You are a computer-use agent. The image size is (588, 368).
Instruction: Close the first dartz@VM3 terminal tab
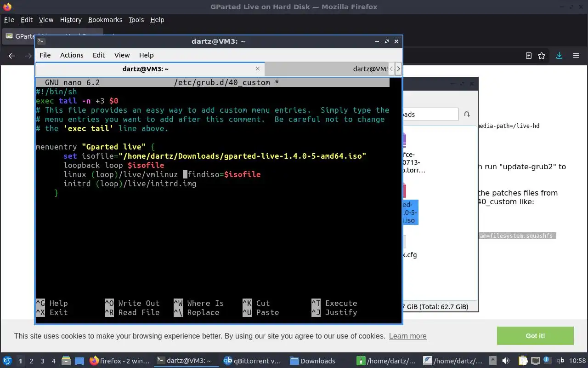pos(258,69)
